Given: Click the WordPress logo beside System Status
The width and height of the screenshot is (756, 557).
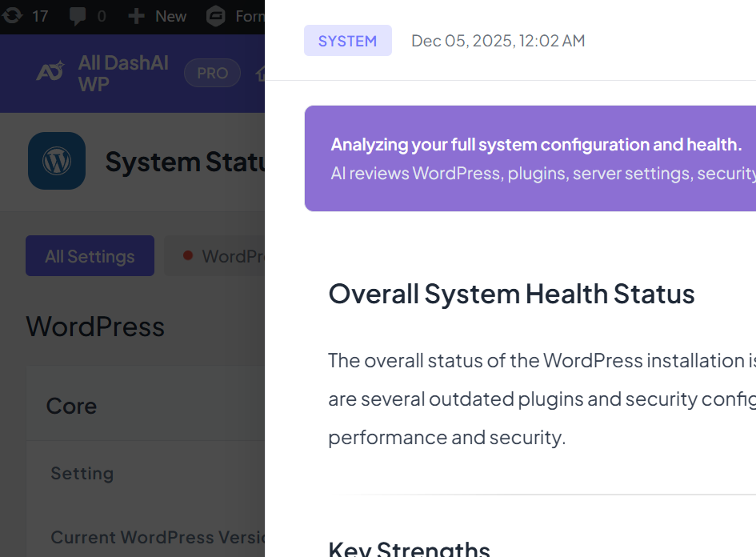Looking at the screenshot, I should click(57, 161).
